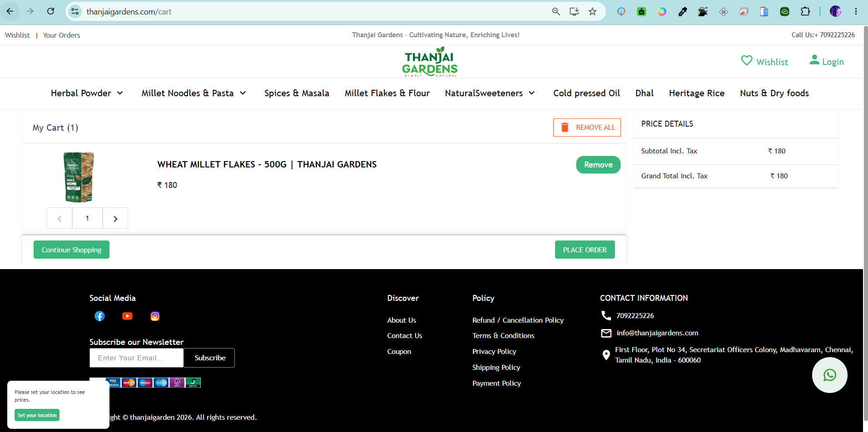
Task: Open the Coupon footer link
Action: pos(399,351)
